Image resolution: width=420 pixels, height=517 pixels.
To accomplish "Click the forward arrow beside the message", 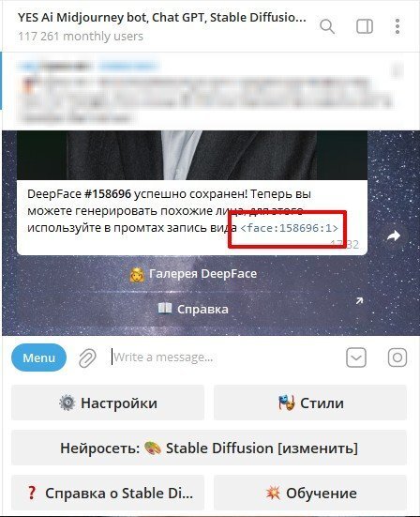I will pos(394,236).
